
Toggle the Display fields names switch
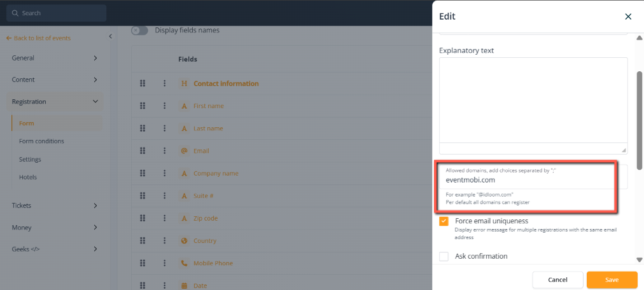point(139,31)
